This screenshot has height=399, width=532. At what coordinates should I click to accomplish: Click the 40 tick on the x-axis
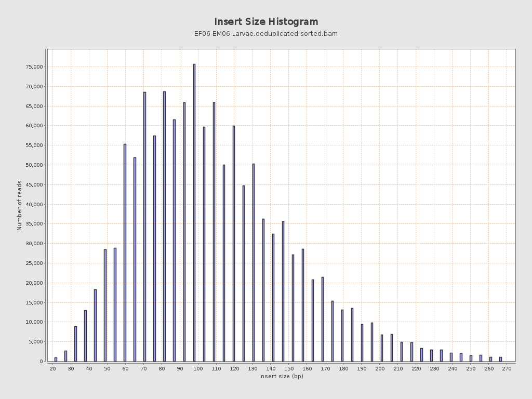(89, 369)
